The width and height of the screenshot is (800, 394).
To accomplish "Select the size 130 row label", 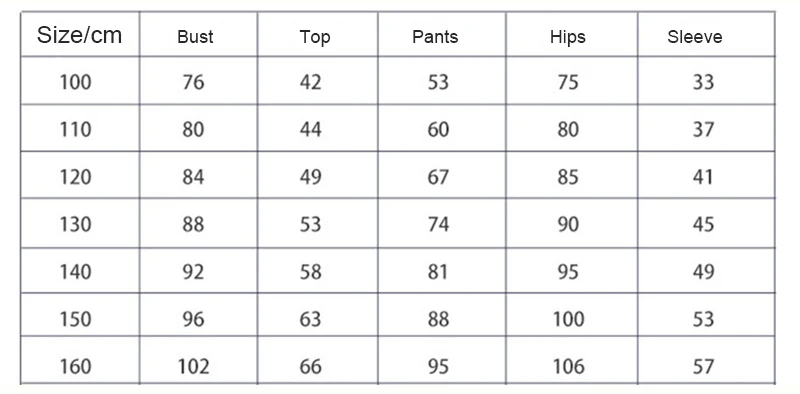I will click(76, 224).
